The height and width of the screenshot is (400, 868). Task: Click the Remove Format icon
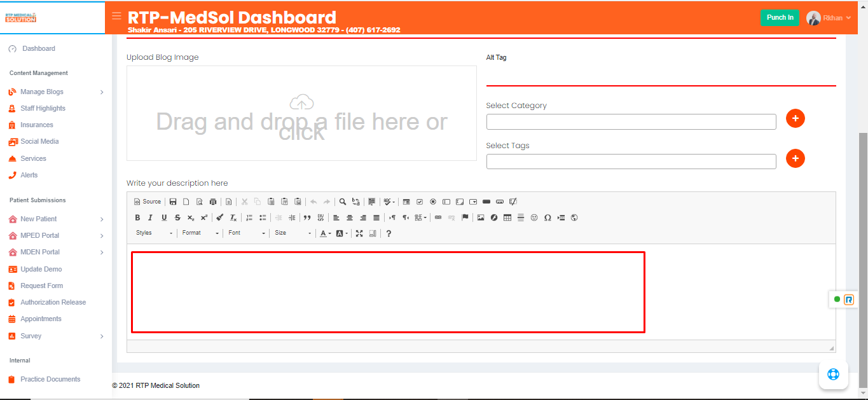point(233,217)
